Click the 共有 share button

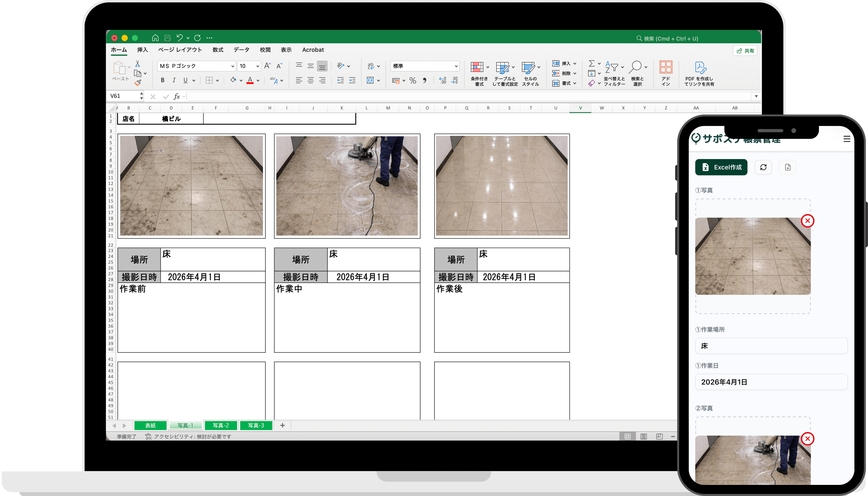pos(745,51)
